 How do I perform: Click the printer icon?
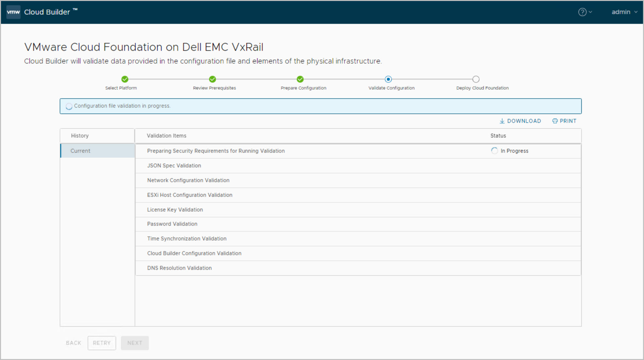tap(555, 121)
